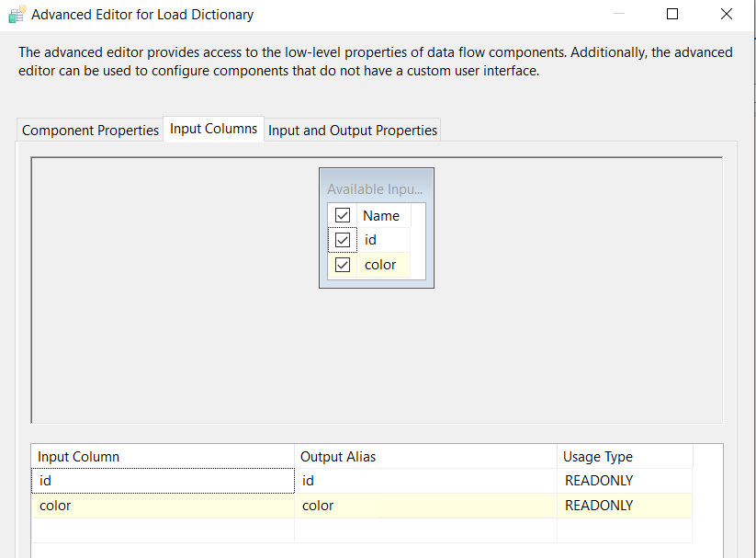Click the Load Dictionary window title icon
Screen dimensions: 756x558
(17, 15)
